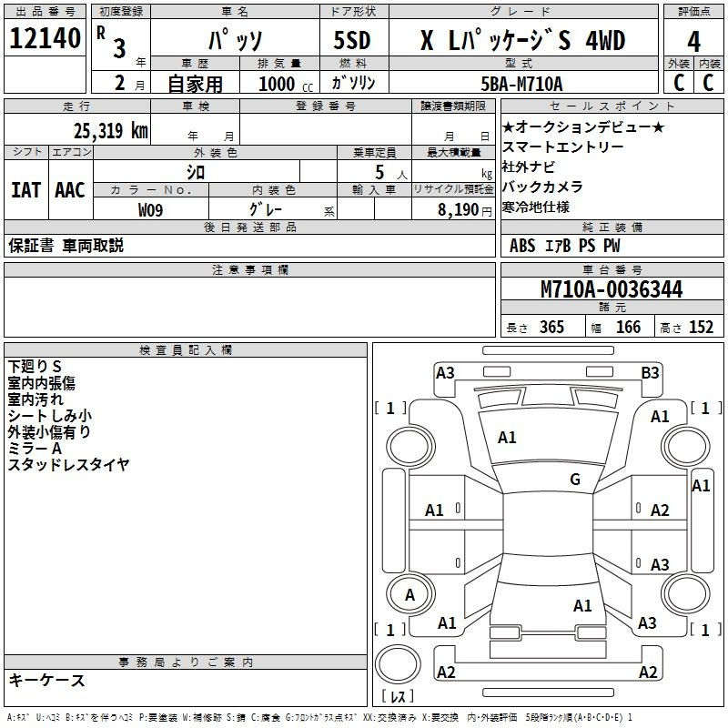Select the ABS エアB PS PW equipment line

click(567, 246)
